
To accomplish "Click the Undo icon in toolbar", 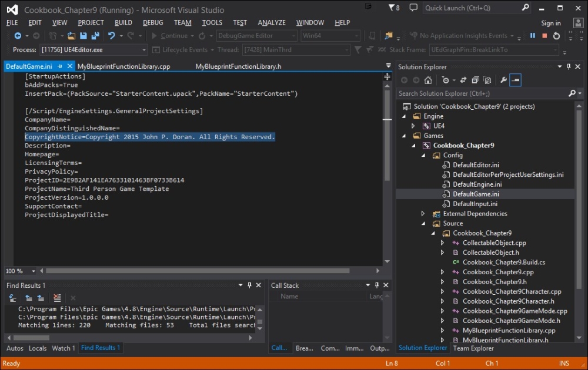I will pyautogui.click(x=111, y=36).
